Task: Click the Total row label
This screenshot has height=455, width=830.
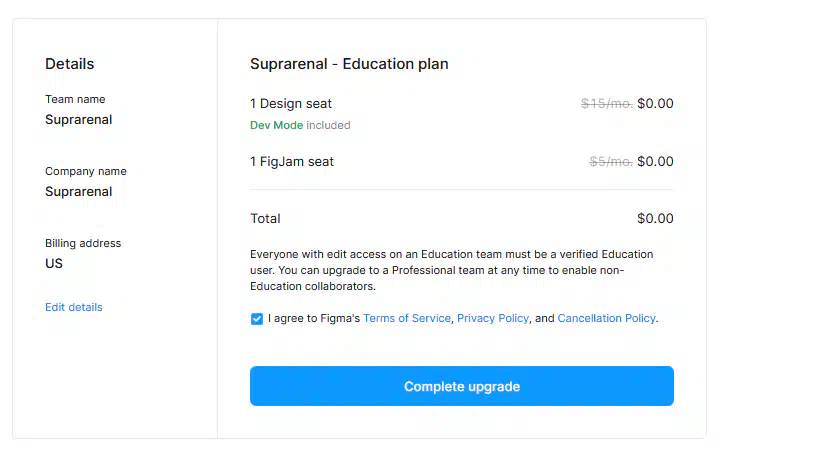Action: [x=265, y=219]
